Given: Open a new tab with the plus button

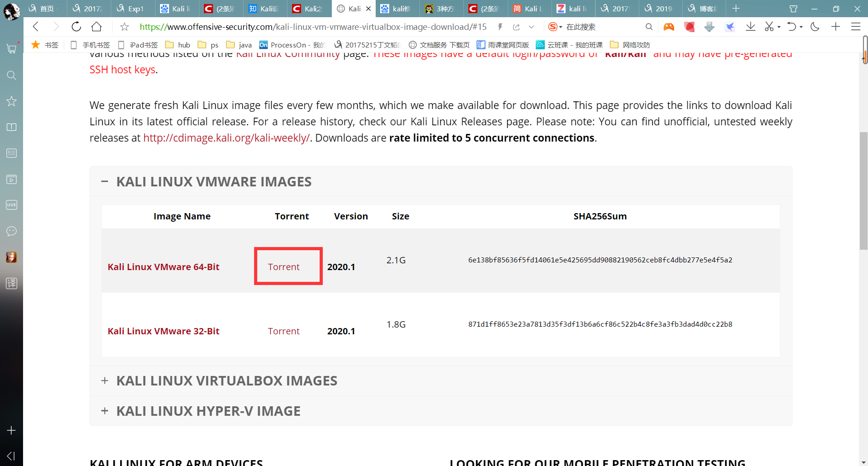Looking at the screenshot, I should pos(736,9).
